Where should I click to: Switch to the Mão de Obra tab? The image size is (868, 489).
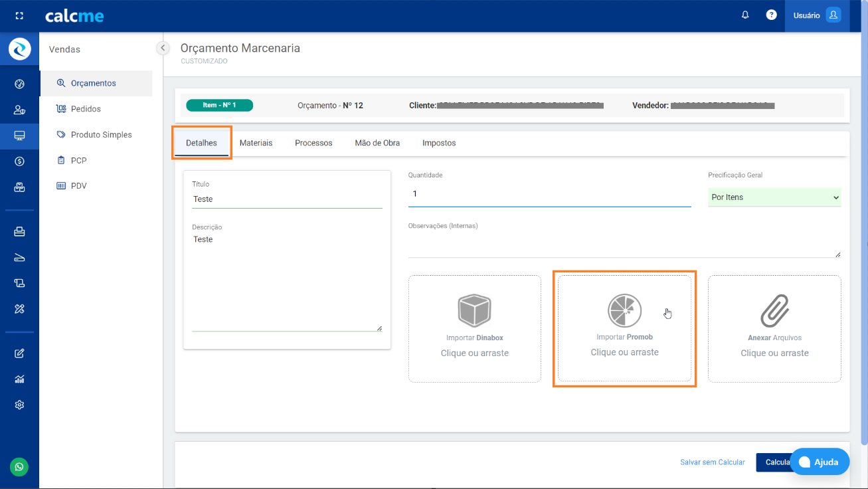point(377,143)
